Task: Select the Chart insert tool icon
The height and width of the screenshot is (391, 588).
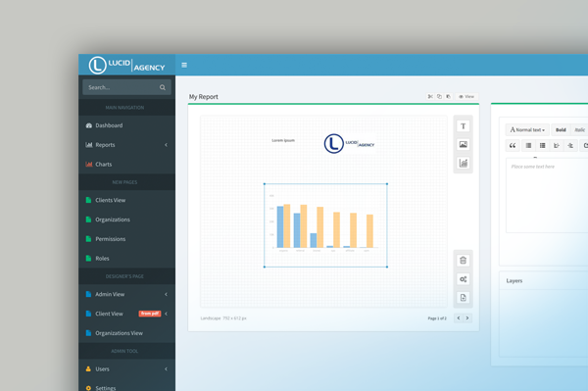Action: click(464, 163)
